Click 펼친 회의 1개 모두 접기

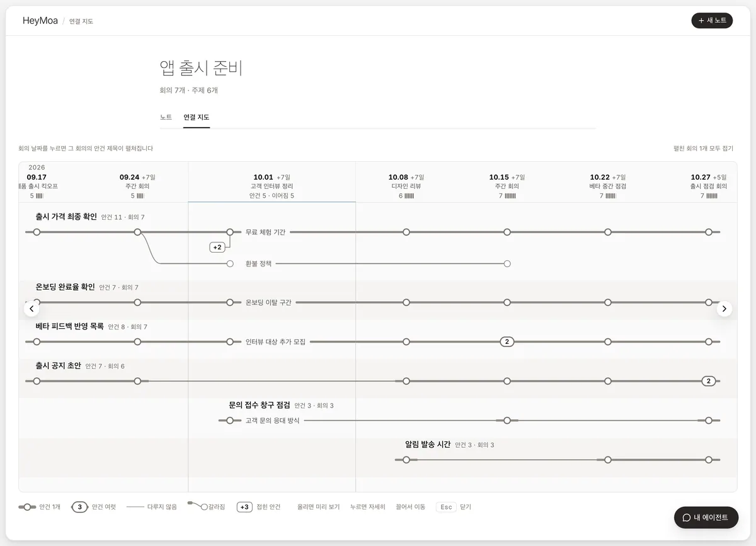point(703,149)
